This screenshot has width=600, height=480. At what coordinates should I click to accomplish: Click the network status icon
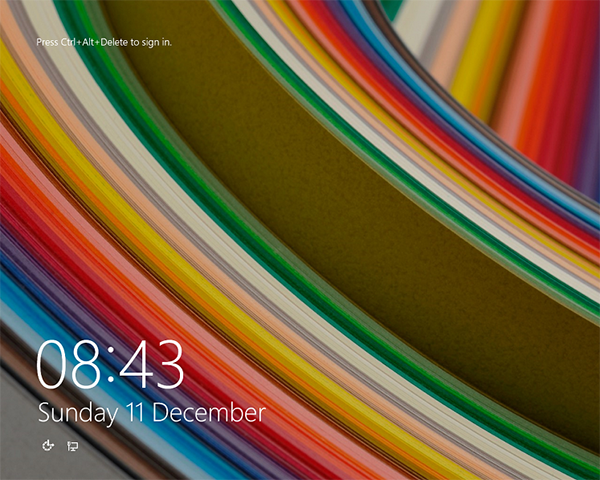72,446
